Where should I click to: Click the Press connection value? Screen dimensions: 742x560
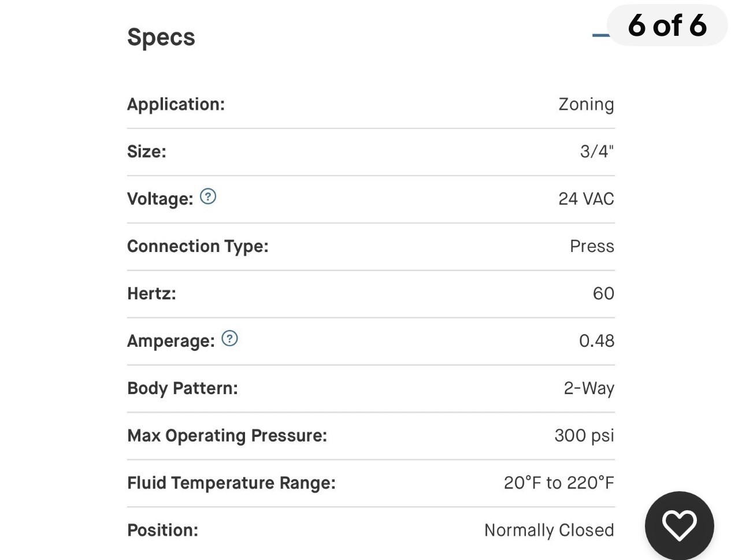pyautogui.click(x=592, y=246)
